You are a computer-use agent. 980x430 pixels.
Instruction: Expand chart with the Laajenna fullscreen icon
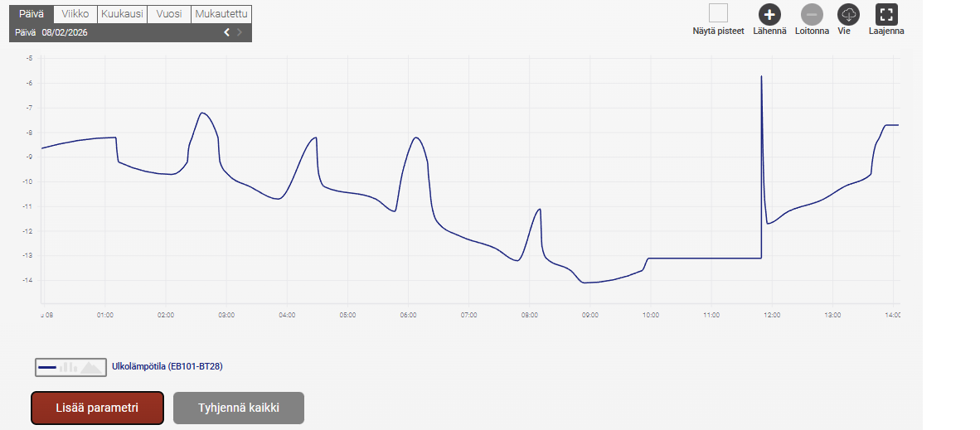(x=887, y=14)
